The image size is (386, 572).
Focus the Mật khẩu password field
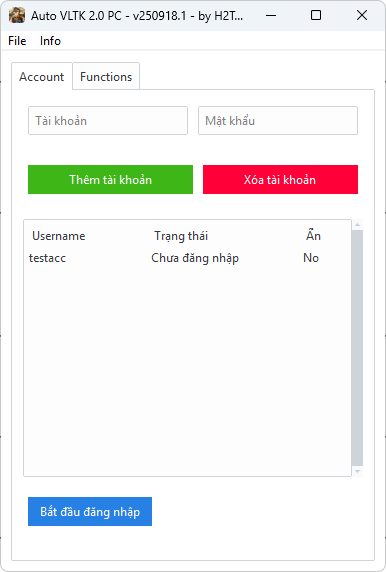point(278,121)
